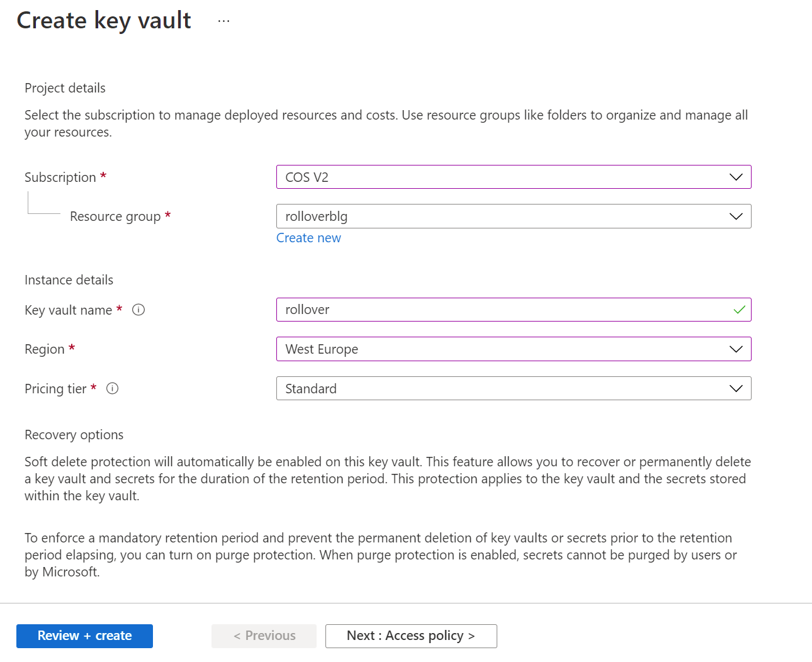Image resolution: width=812 pixels, height=662 pixels.
Task: Click the info icon next to Pricing tier
Action: (x=113, y=388)
